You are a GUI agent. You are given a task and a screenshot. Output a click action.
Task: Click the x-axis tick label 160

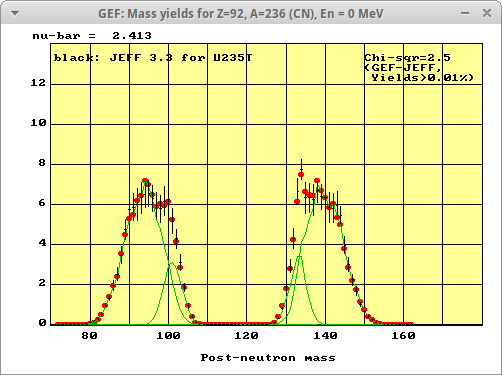click(403, 335)
